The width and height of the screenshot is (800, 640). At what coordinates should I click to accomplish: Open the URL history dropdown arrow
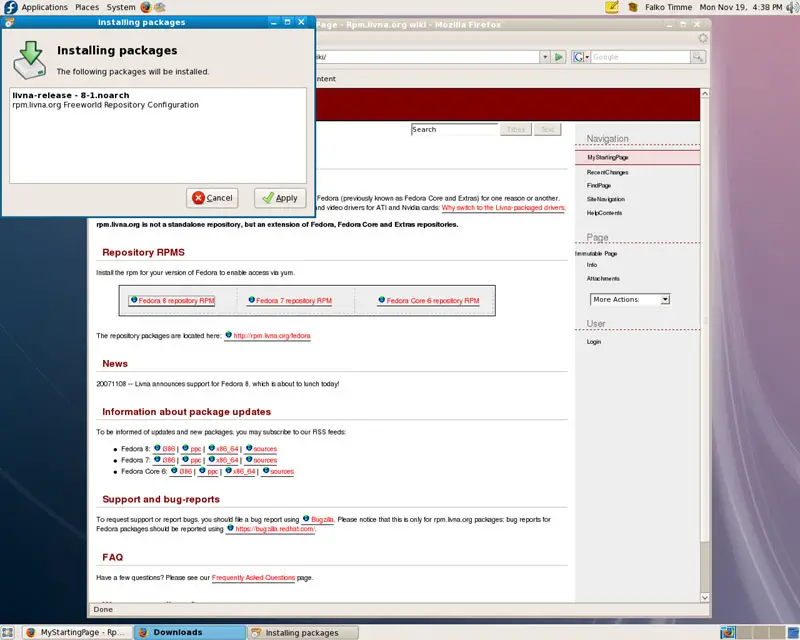pos(544,57)
